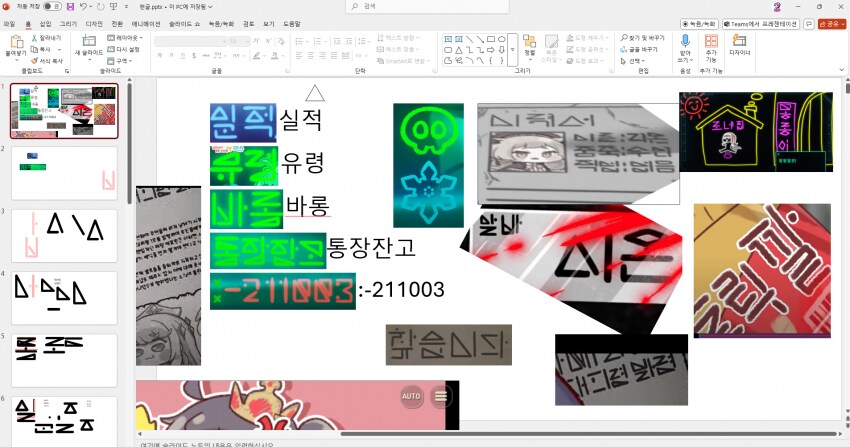Viewport: 850px width, 447px height.
Task: Click 잘라내기 (Cut)
Action: click(x=46, y=38)
